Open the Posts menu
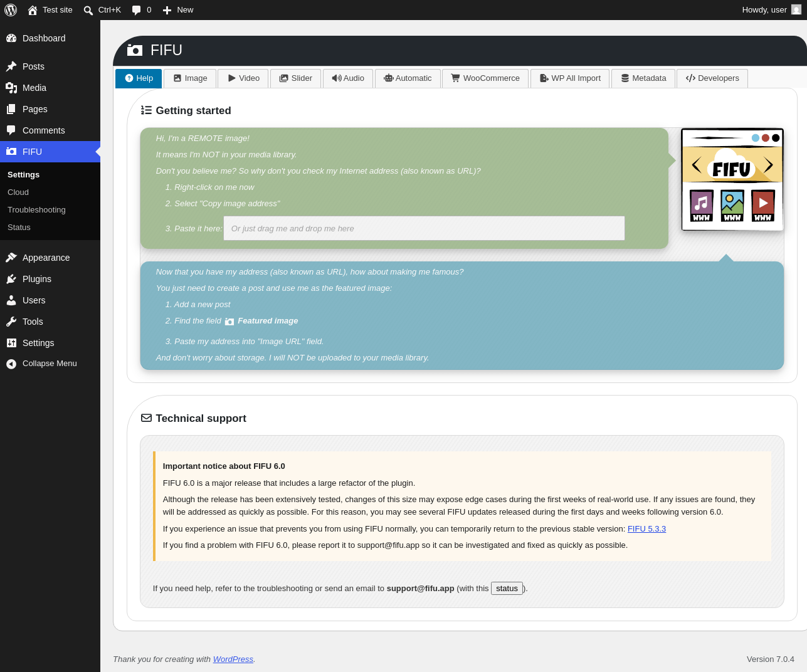Image resolution: width=807 pixels, height=672 pixels. (50, 66)
